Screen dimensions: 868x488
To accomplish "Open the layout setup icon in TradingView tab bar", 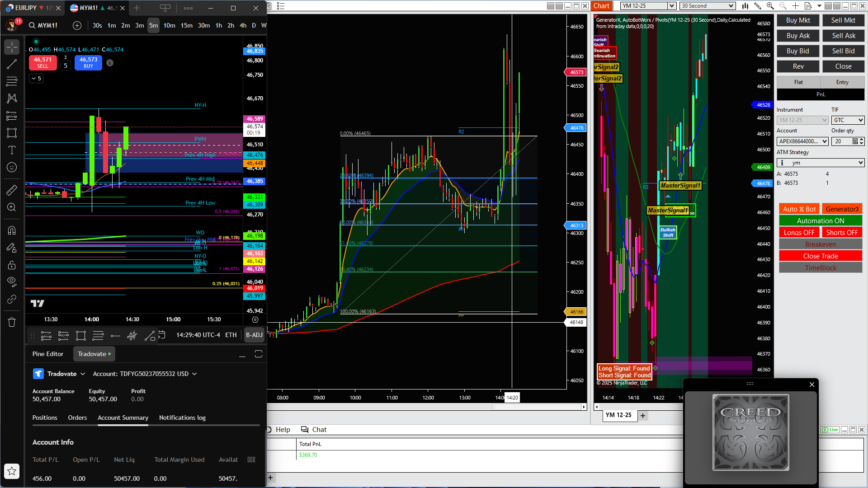I will 165,8.
